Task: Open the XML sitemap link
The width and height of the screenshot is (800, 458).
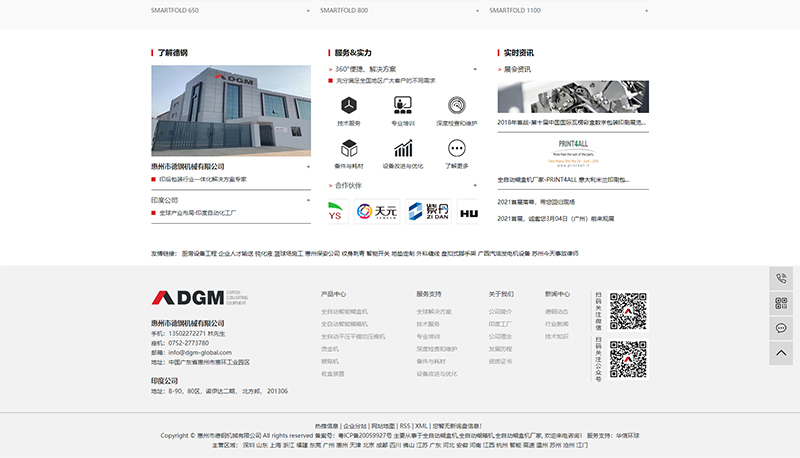Action: (421, 426)
